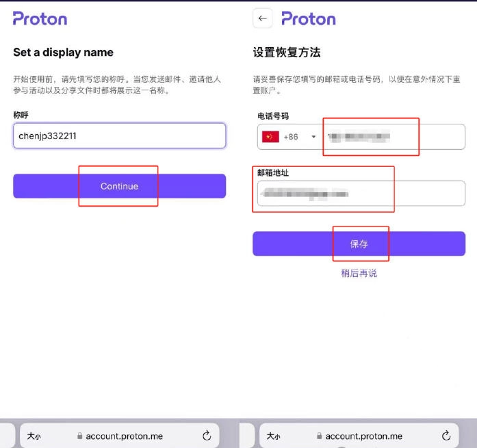Click the Proton logo on the recovery screen
The width and height of the screenshot is (477, 448).
(x=308, y=18)
